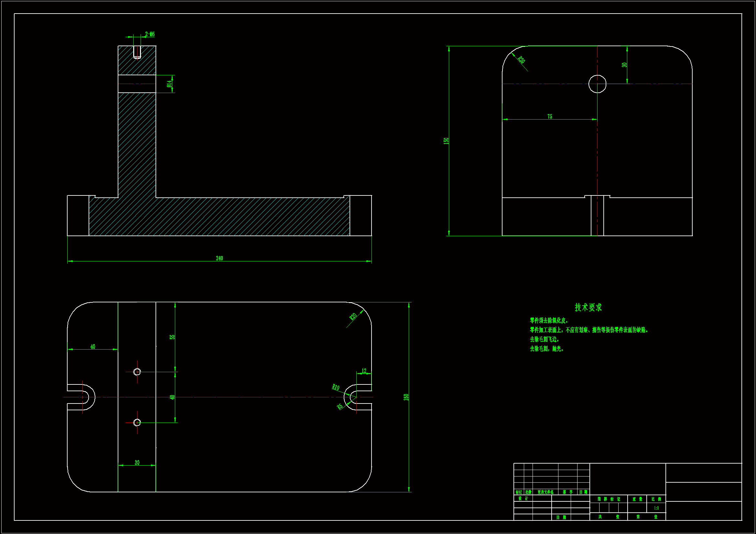Click the 75 horizontal dimension text

[550, 117]
